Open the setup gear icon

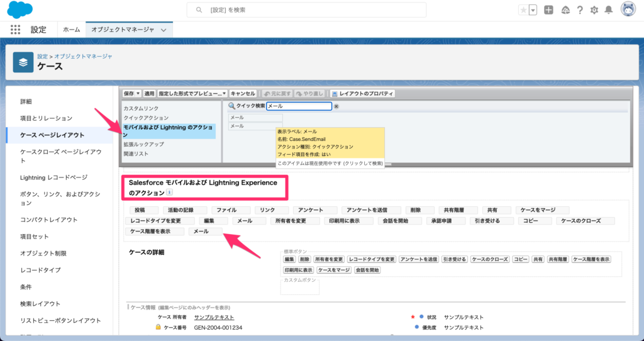click(594, 10)
